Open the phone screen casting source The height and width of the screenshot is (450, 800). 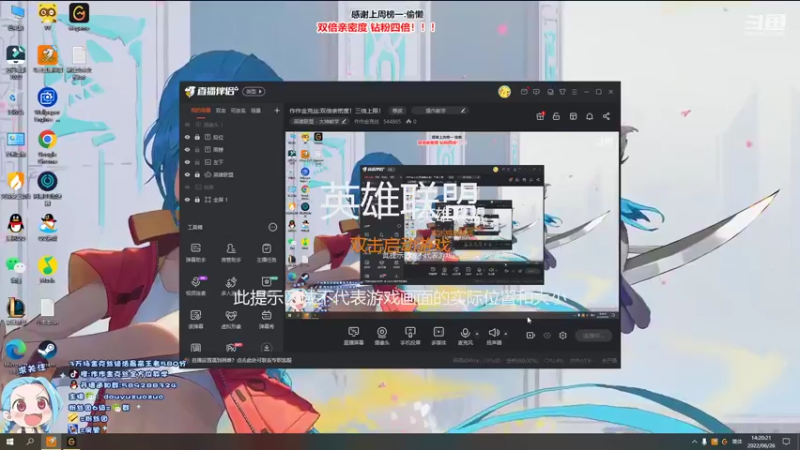tap(410, 336)
